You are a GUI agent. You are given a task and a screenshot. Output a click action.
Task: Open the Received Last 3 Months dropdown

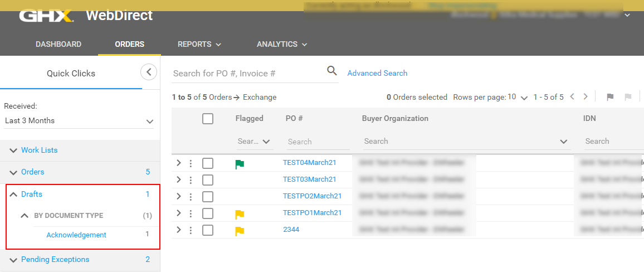pyautogui.click(x=79, y=121)
